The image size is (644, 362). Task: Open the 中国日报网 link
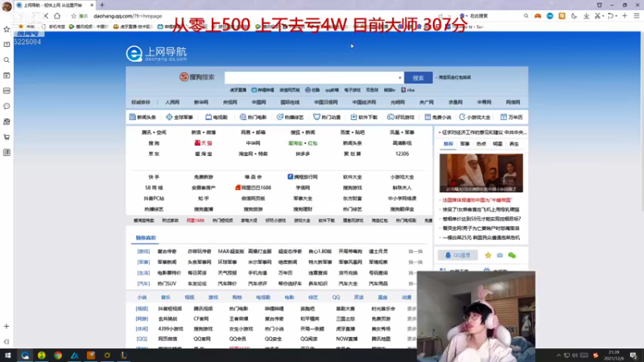pos(326,102)
